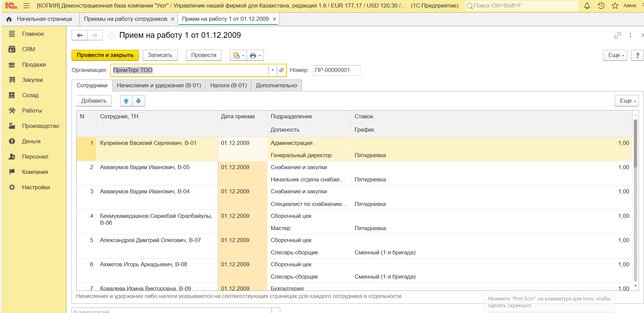Click the Добавить button
The height and width of the screenshot is (313, 644).
click(x=94, y=101)
